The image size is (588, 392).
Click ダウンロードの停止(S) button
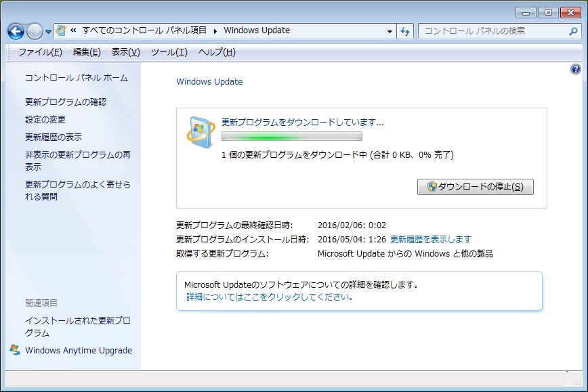point(475,187)
